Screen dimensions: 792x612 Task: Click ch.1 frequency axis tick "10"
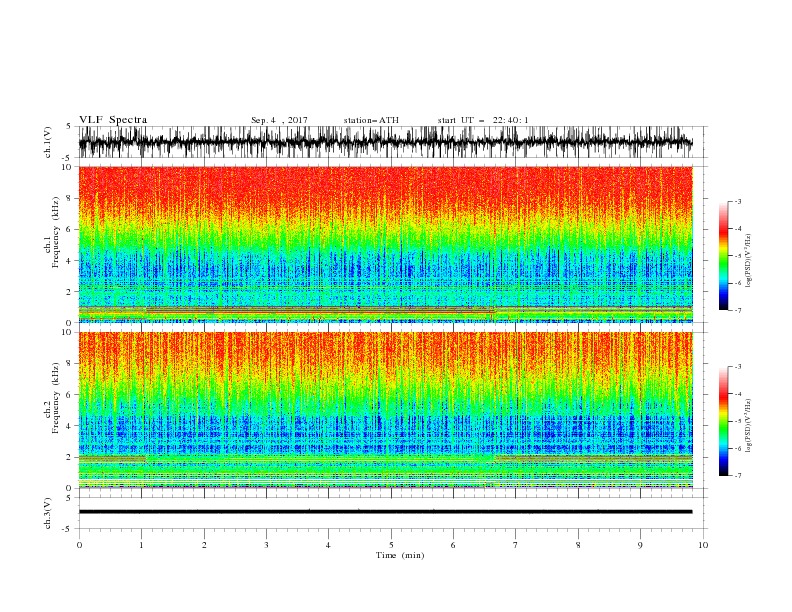coord(69,167)
